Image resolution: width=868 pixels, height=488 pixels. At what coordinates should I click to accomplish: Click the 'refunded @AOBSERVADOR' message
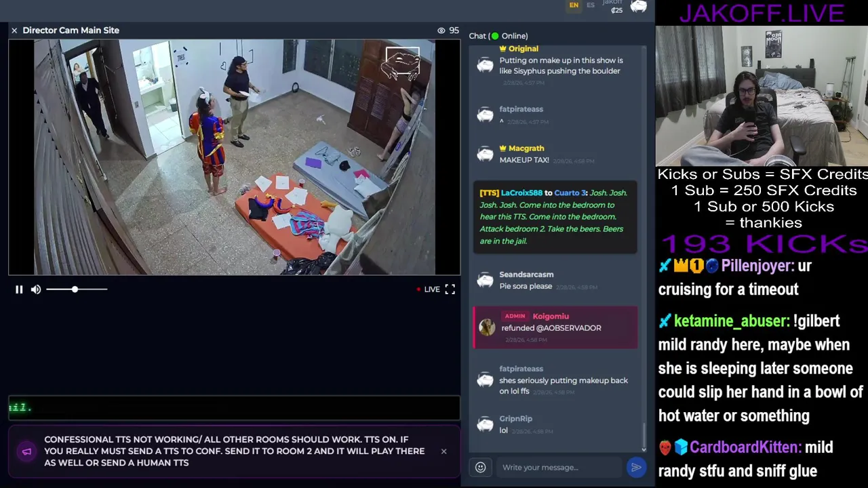[x=551, y=328]
